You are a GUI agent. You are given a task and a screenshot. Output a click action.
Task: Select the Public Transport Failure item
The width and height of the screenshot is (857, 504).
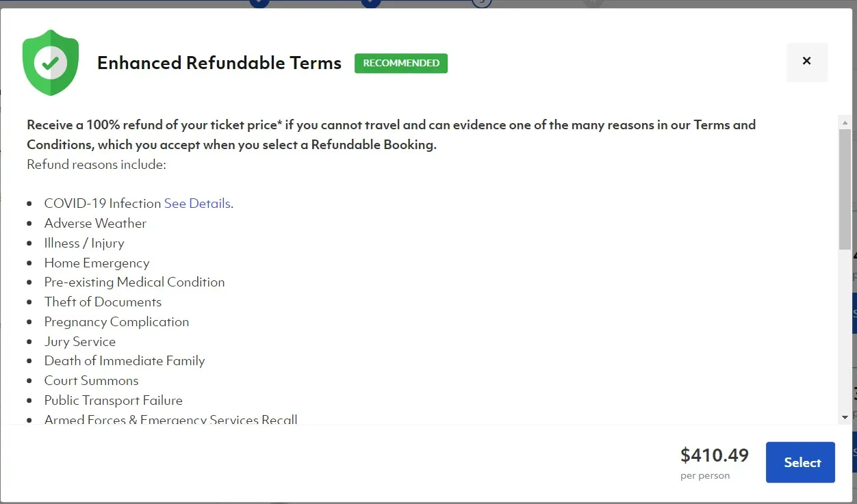pyautogui.click(x=114, y=400)
